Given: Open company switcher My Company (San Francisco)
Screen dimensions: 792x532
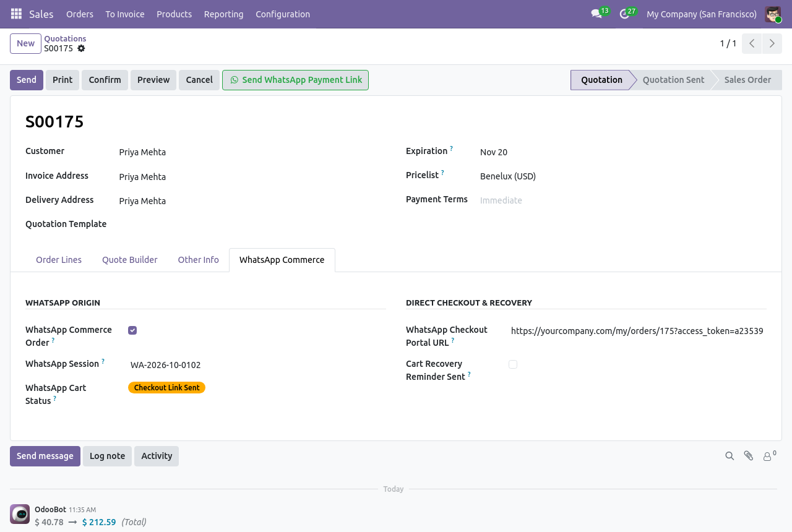Looking at the screenshot, I should (x=702, y=14).
